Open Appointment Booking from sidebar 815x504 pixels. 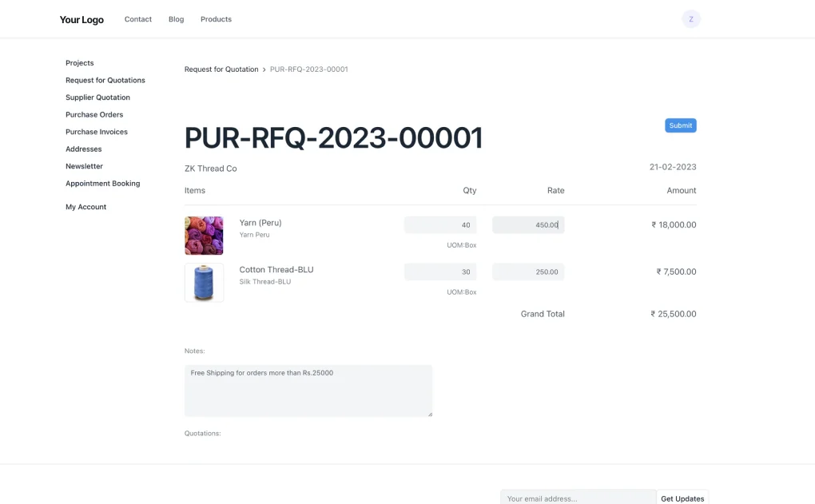(102, 184)
